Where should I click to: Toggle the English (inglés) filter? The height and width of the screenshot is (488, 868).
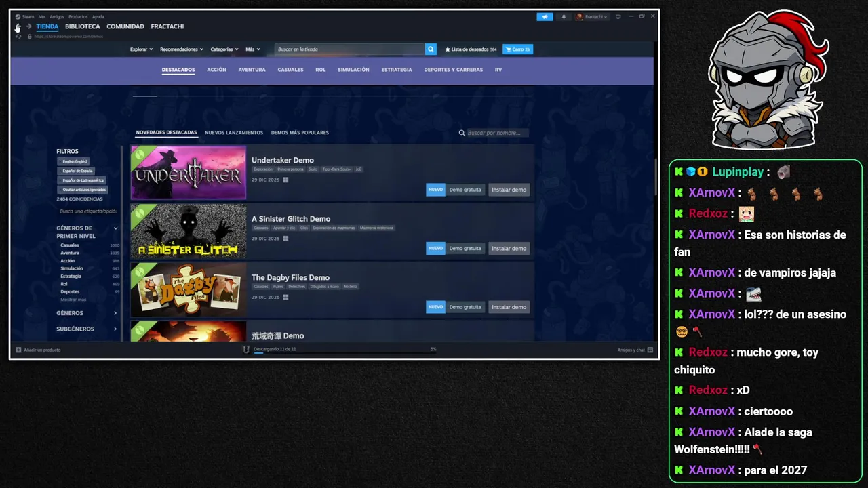74,161
